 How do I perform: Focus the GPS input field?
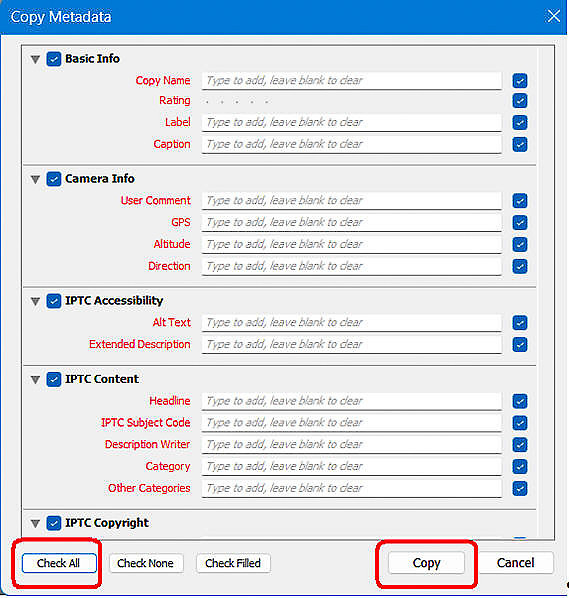(352, 223)
